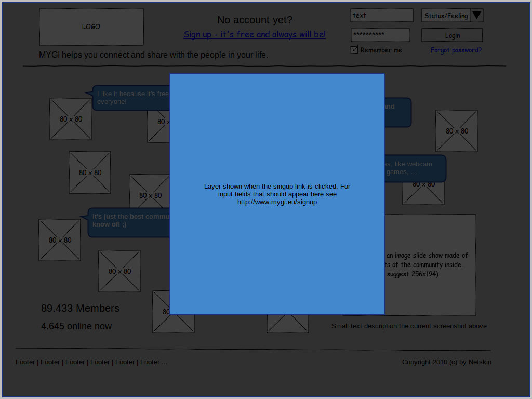
Task: Click the blue signup layer description text
Action: (x=277, y=194)
